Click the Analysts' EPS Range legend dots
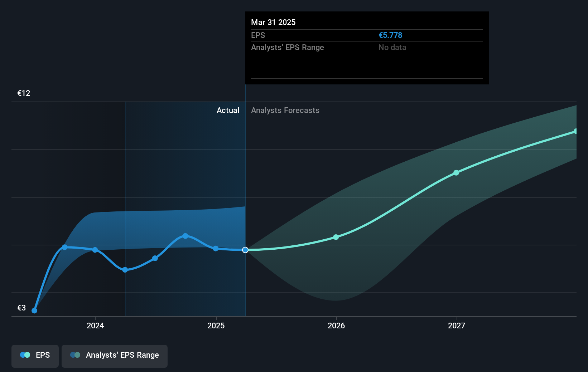Image resolution: width=588 pixels, height=372 pixels. click(x=75, y=355)
